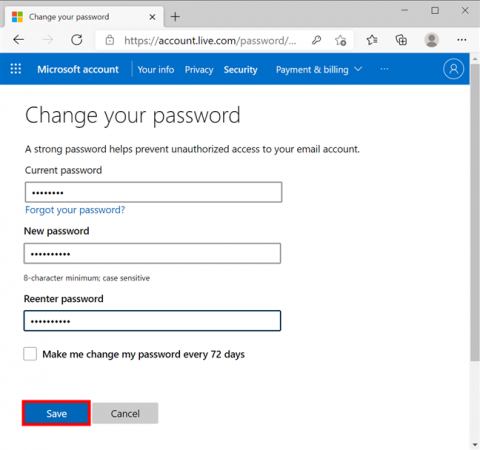This screenshot has height=450, width=480.
Task: Close the Change your password tab
Action: 152,17
